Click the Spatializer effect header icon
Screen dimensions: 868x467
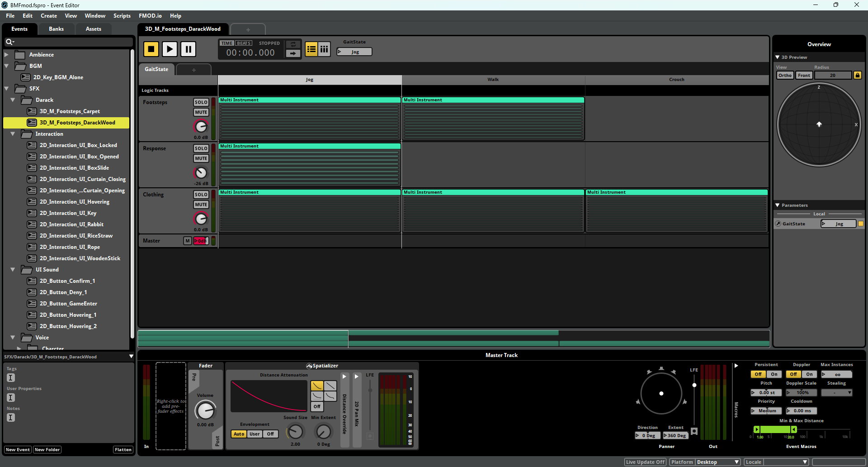coord(309,366)
